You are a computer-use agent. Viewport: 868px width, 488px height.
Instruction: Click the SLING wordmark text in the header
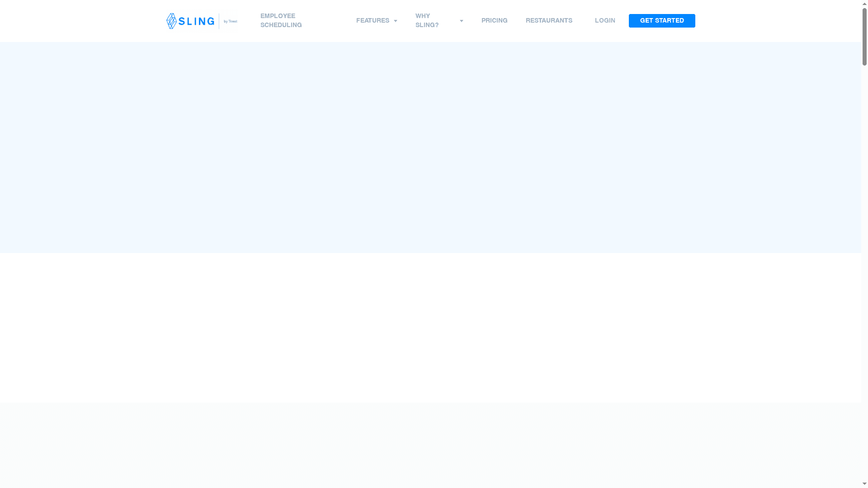[x=196, y=21]
